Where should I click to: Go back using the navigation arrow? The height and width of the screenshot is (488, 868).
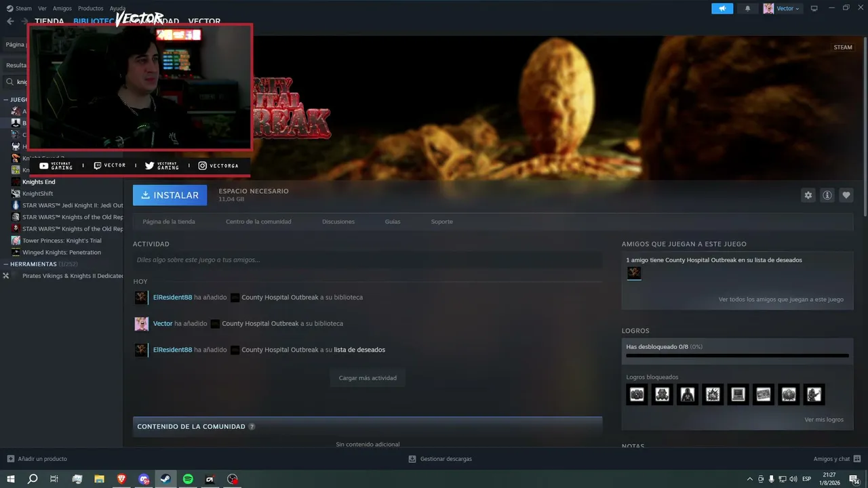[10, 21]
